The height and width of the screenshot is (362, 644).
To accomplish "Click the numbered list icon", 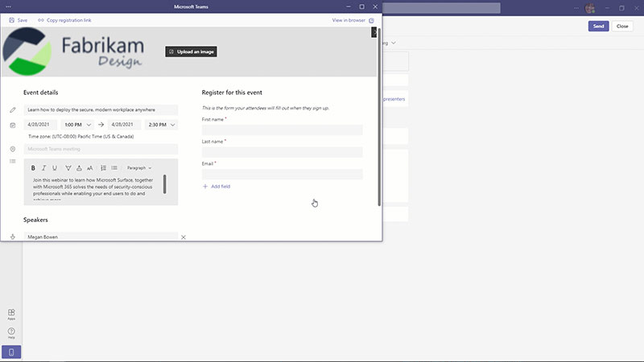I will pyautogui.click(x=104, y=168).
